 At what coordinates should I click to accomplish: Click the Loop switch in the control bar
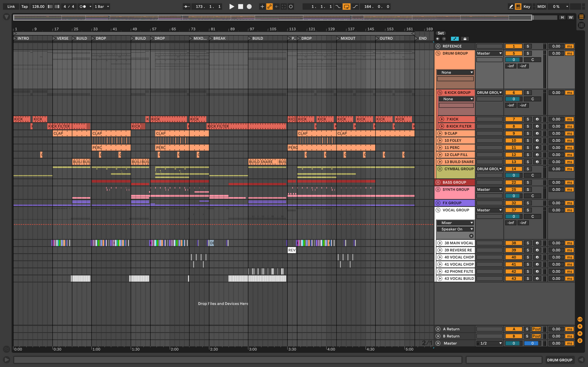346,7
